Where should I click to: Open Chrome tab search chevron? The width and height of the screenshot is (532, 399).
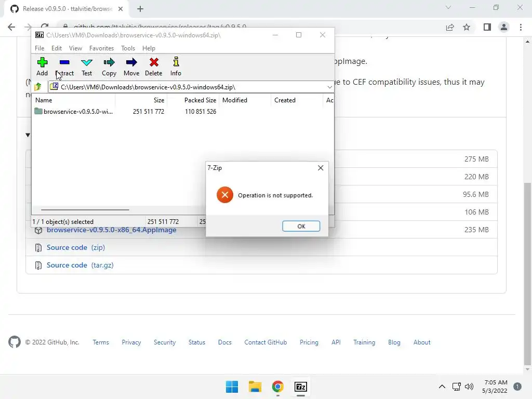click(448, 7)
